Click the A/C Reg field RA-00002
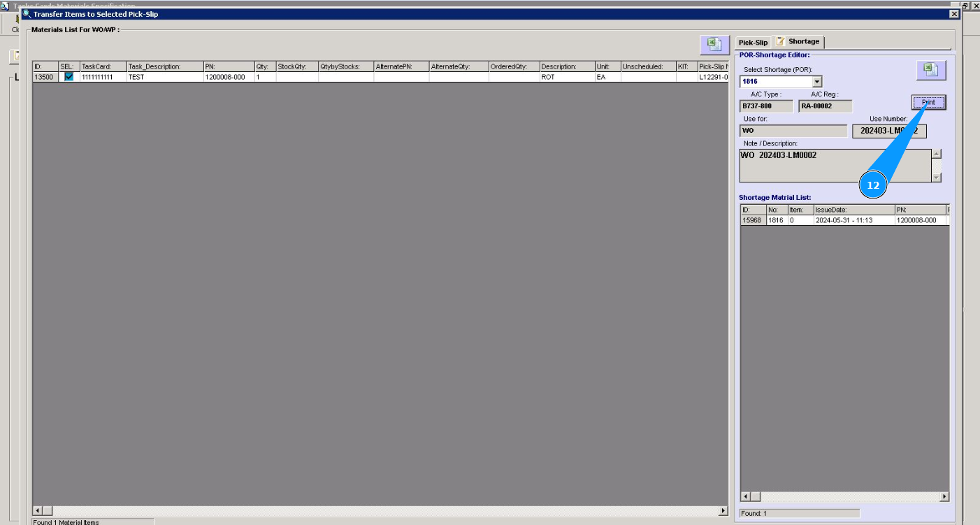This screenshot has height=525, width=980. click(826, 106)
